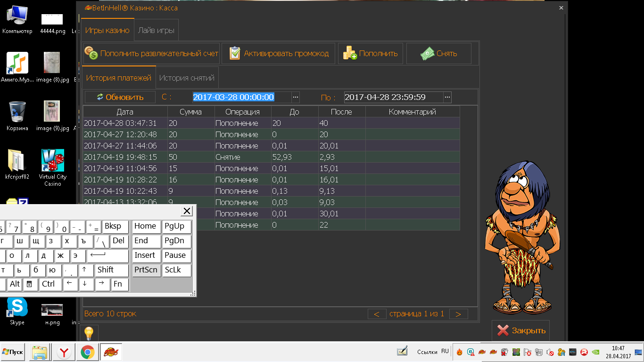This screenshot has height=362, width=644.
Task: Click the end date input field
Action: click(393, 97)
